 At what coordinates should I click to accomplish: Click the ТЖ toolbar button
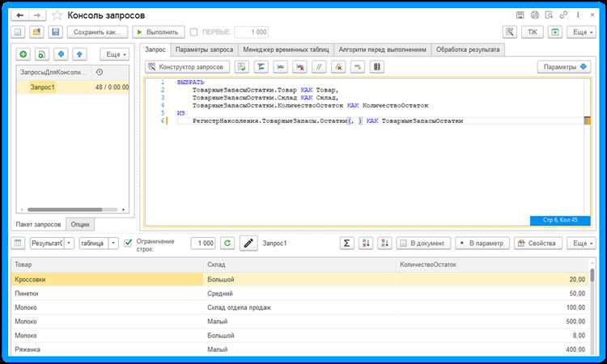coord(532,32)
